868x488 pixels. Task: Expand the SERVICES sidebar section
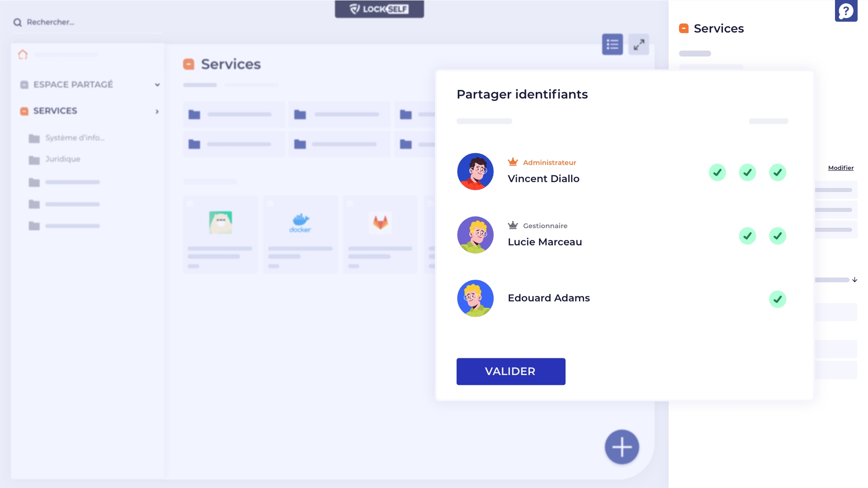(157, 111)
